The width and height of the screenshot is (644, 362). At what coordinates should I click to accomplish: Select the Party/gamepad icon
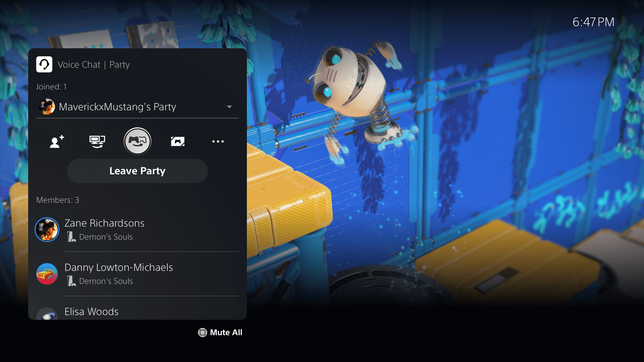[x=137, y=141]
